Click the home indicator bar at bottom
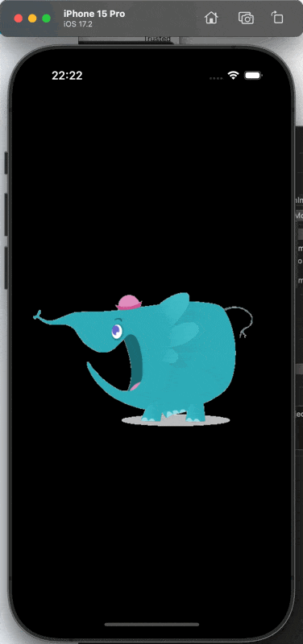303x644 pixels. [151, 625]
